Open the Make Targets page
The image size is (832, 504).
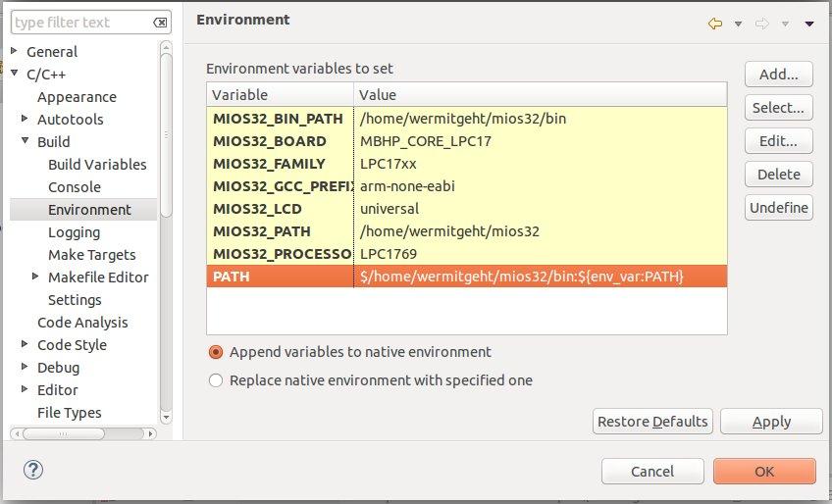pos(92,255)
